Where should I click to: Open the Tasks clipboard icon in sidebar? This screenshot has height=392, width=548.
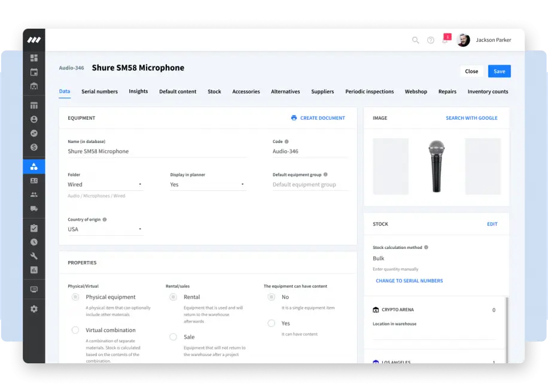coord(34,228)
